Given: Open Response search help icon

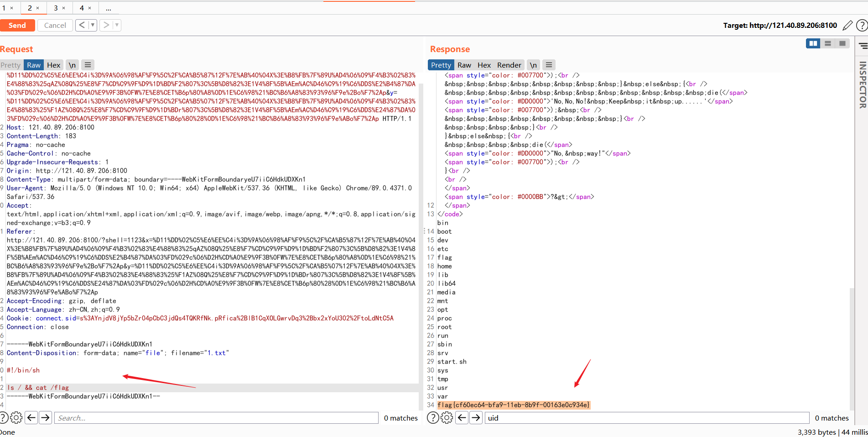Looking at the screenshot, I should (433, 417).
